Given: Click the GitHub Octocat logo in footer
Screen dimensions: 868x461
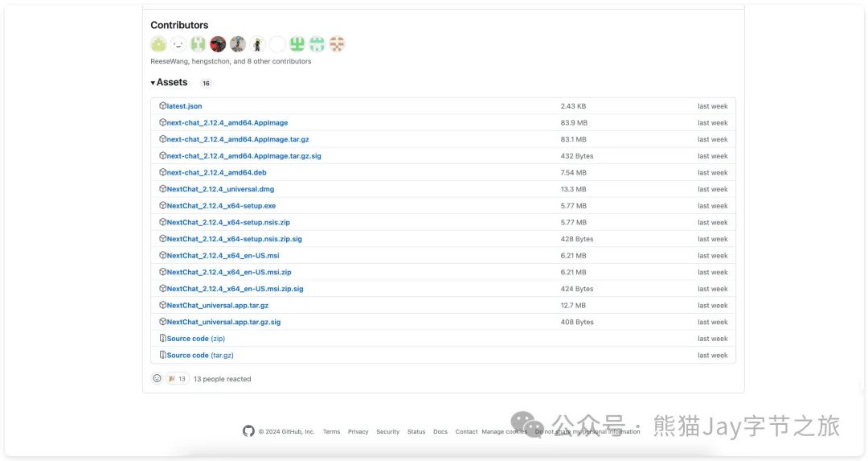Looking at the screenshot, I should (248, 431).
